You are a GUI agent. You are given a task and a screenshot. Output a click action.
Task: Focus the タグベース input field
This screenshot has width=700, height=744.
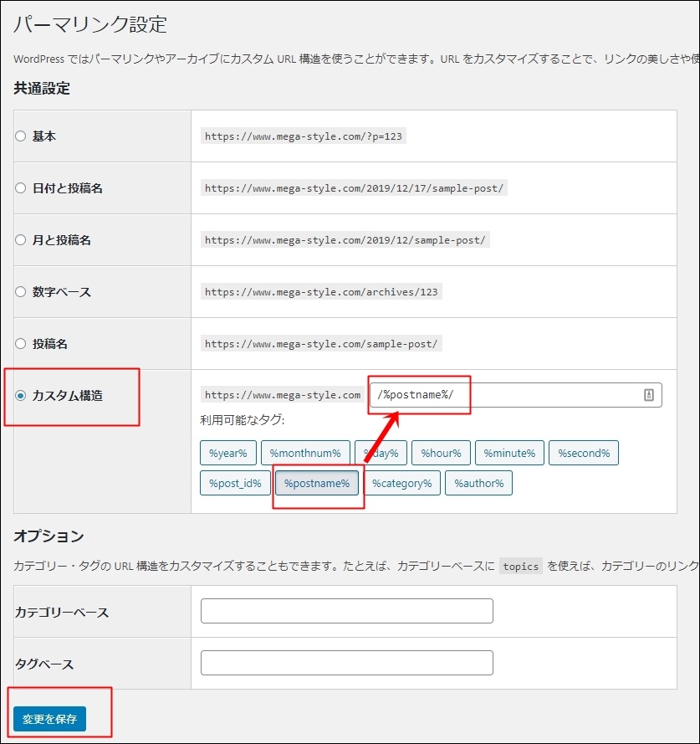click(x=346, y=663)
